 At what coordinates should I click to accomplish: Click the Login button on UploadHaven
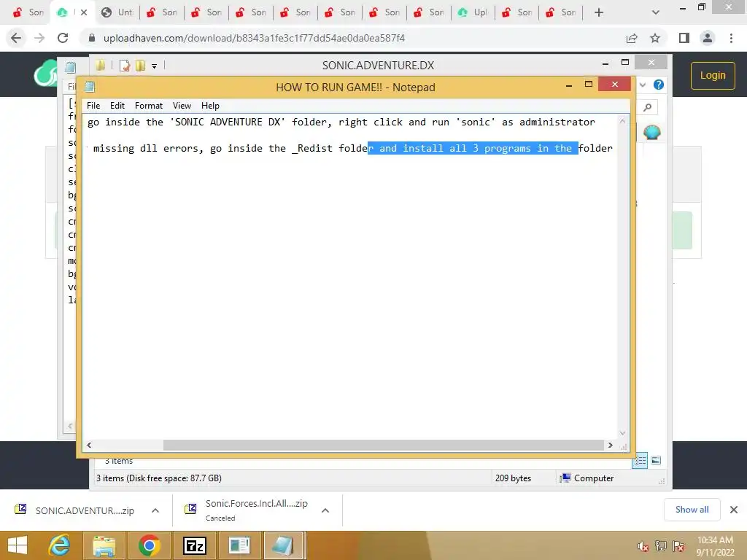[713, 75]
